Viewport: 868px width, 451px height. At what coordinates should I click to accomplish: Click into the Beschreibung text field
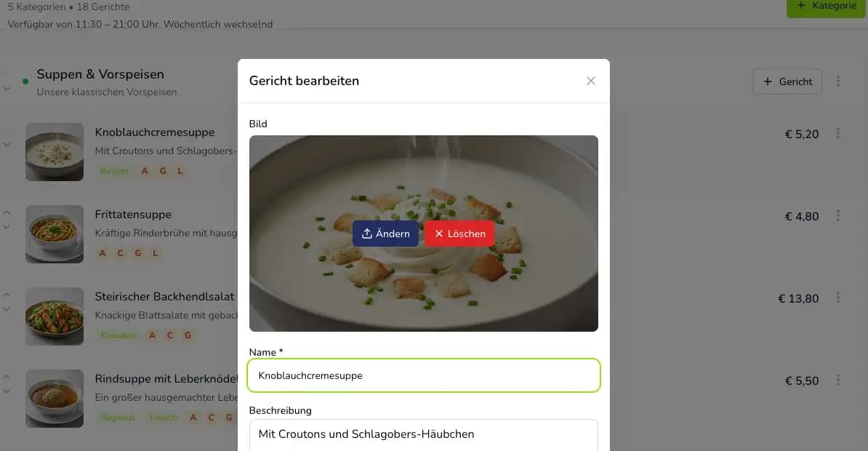pos(425,434)
